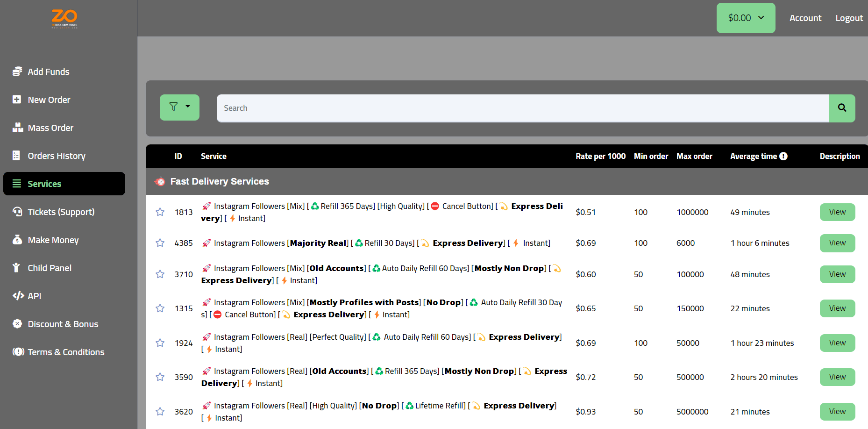Click the Average time info icon

783,156
